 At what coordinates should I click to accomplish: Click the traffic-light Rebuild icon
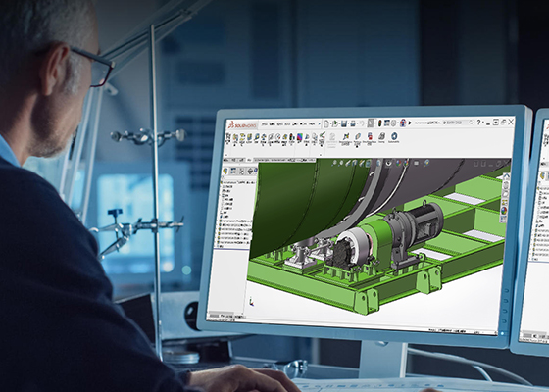tap(380, 122)
